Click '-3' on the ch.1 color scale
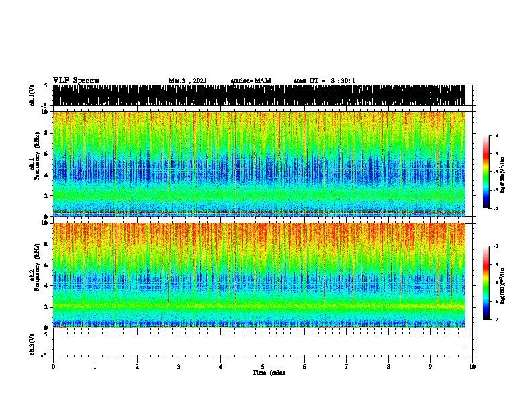This screenshot has height=411, width=532. tap(496, 136)
